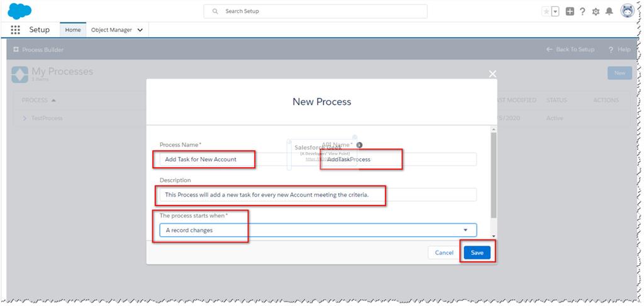Open the Object Manager tab
Image resolution: width=644 pixels, height=306 pixels.
(x=112, y=30)
